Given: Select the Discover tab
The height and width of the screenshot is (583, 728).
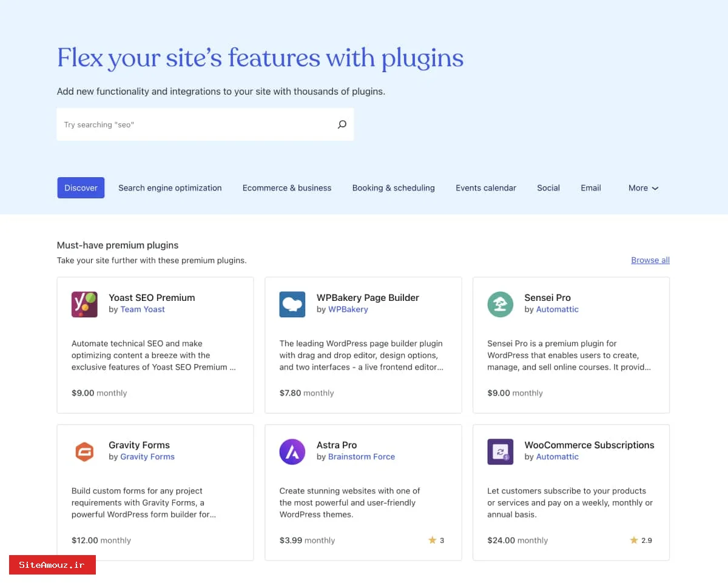Looking at the screenshot, I should (81, 188).
